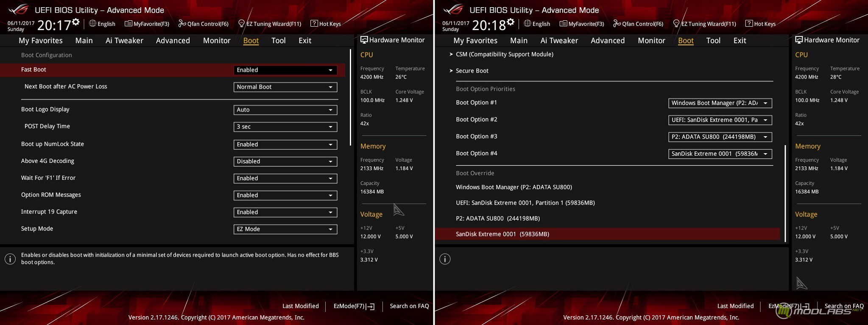
Task: Click the settings gear icon beside the 20:18 clock
Action: click(511, 22)
